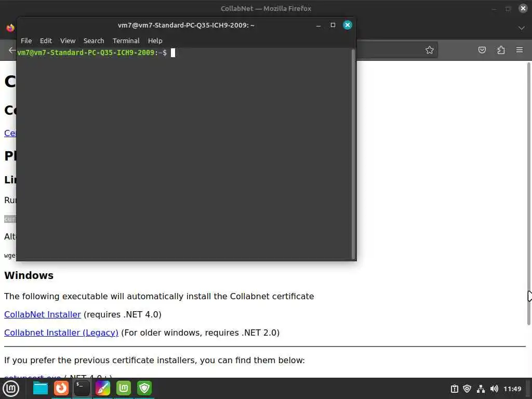The image size is (532, 399).
Task: Open the volume control tray icon
Action: point(494,389)
